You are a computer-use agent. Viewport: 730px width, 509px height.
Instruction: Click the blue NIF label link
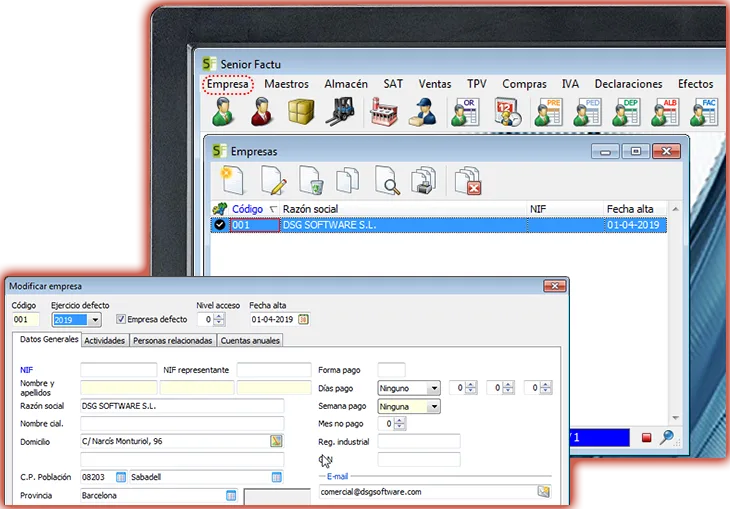27,370
